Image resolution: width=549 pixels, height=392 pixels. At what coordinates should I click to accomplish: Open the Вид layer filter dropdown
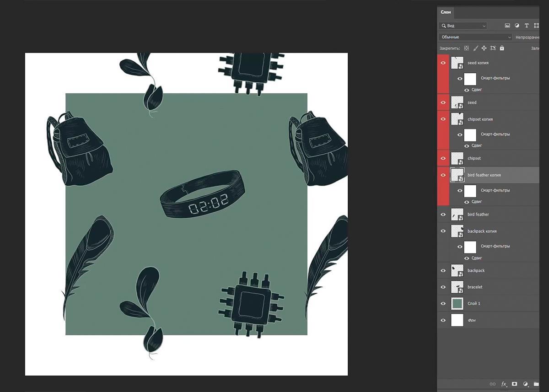tap(463, 26)
